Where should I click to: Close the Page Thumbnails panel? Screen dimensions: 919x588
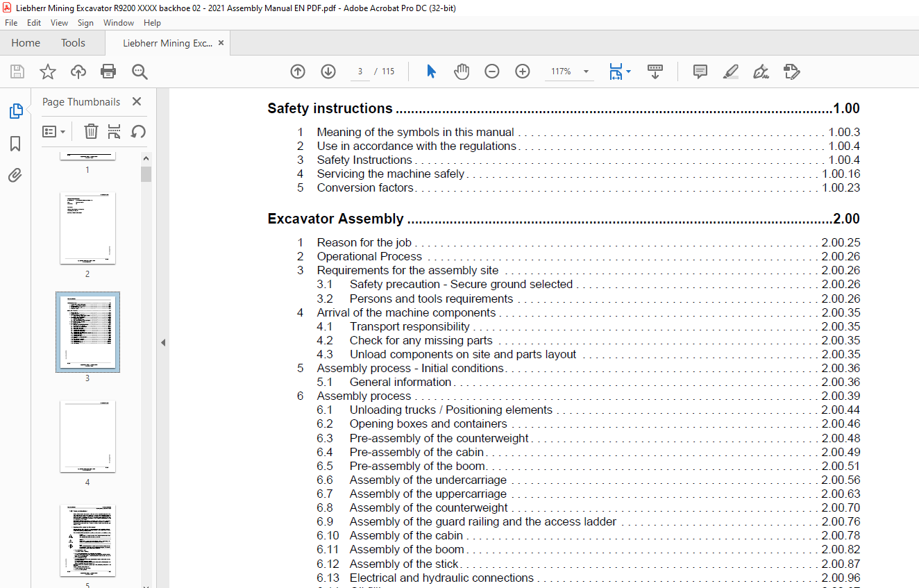137,101
